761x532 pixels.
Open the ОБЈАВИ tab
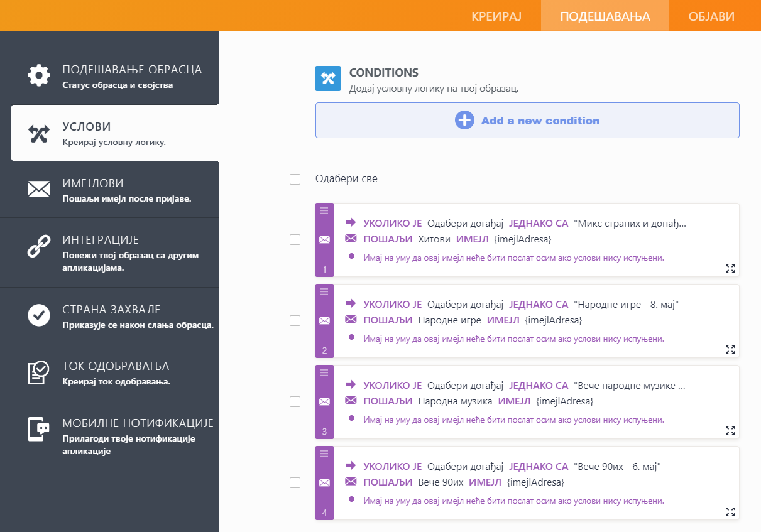(711, 16)
